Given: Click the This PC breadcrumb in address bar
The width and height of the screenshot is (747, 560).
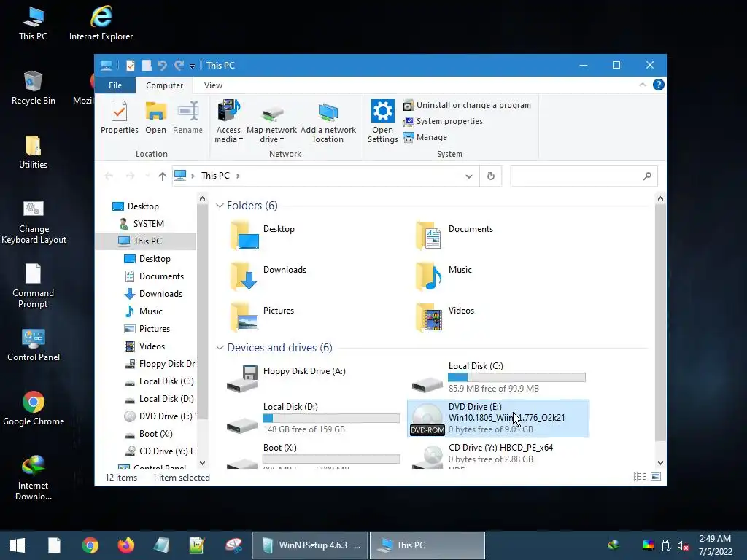Looking at the screenshot, I should pyautogui.click(x=215, y=176).
